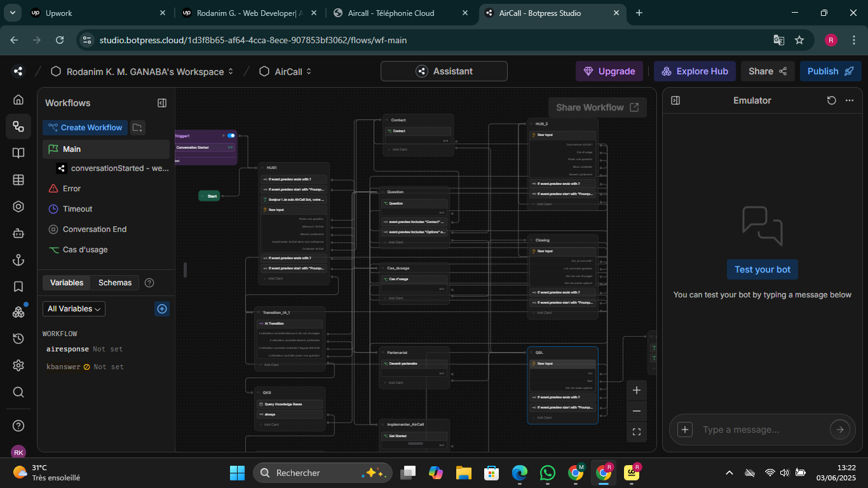Click the Share button
This screenshot has width=868, height=488.
(x=768, y=71)
